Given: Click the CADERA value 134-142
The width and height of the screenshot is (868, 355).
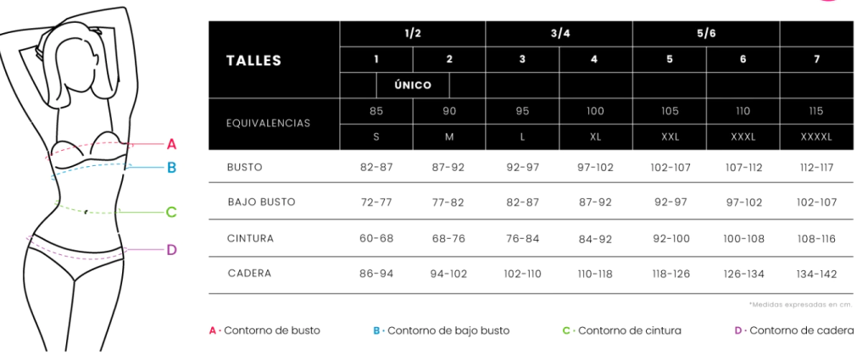Looking at the screenshot, I should (816, 274).
